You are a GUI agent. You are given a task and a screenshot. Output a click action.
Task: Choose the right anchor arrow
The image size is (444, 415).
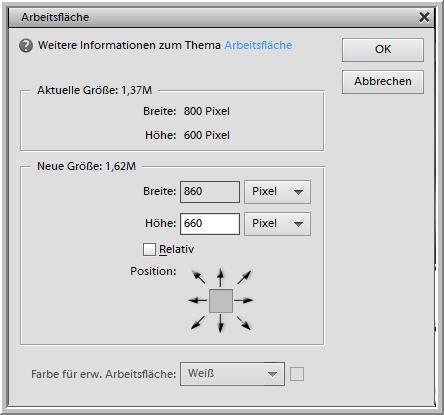point(244,300)
